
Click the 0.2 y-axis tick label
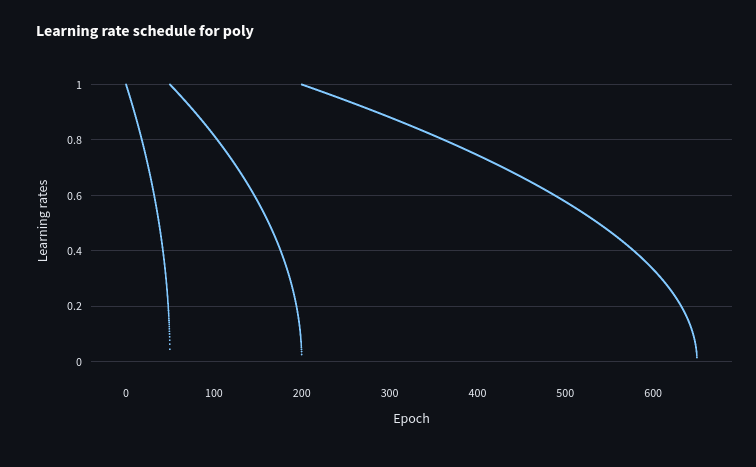click(x=74, y=306)
